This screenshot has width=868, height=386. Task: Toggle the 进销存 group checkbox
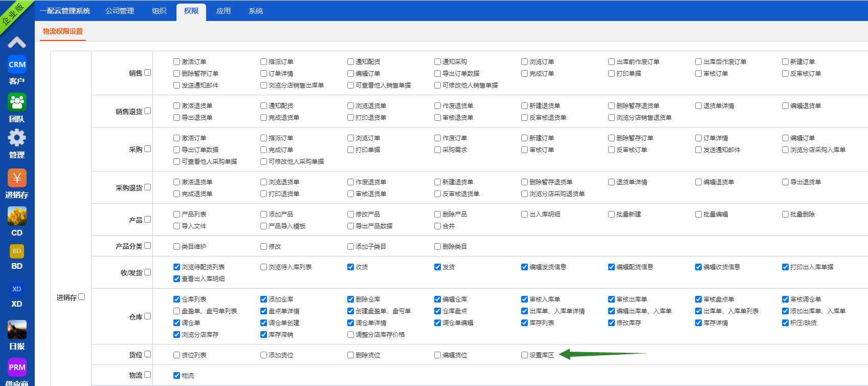coord(81,297)
